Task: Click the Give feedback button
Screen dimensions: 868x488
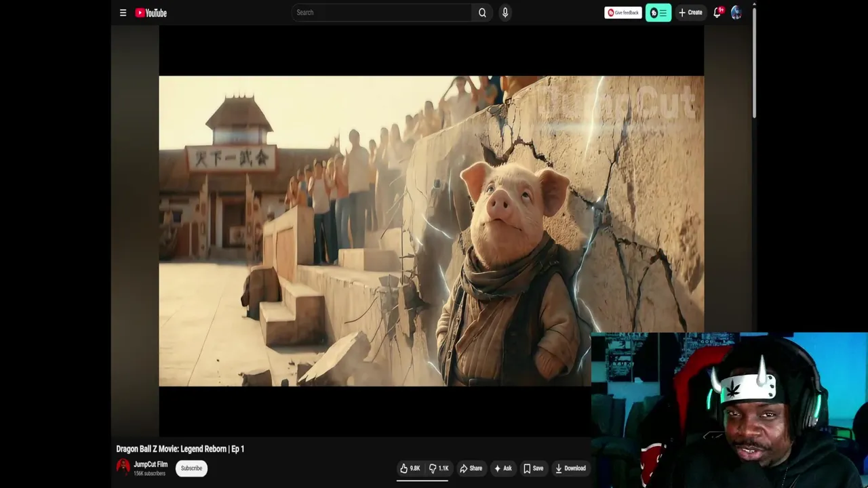Action: (623, 12)
